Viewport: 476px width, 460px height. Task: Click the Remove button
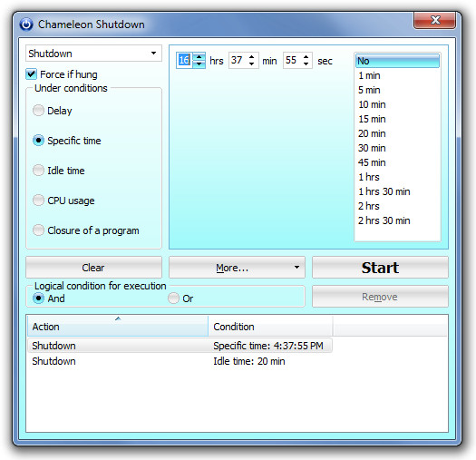tap(380, 297)
